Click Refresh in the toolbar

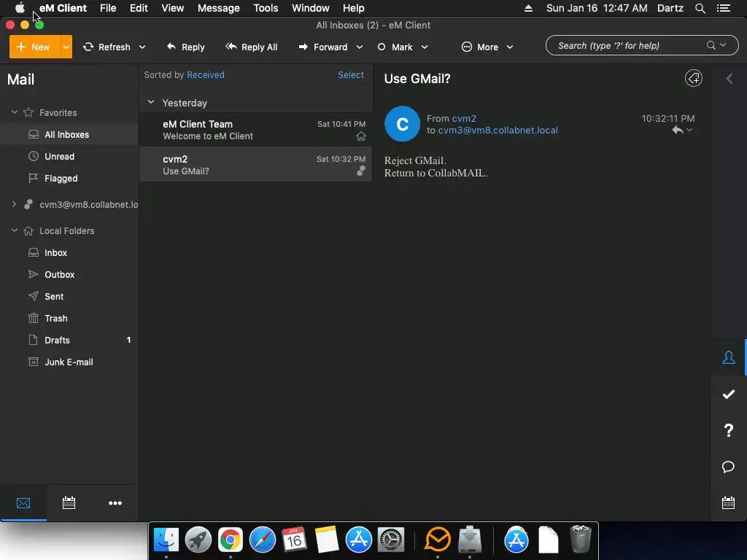point(107,47)
